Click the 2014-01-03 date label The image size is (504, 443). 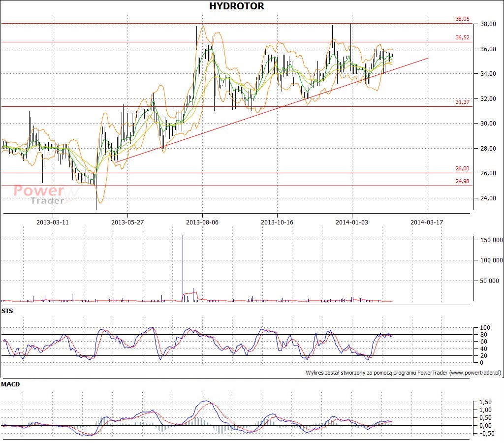[x=352, y=222]
